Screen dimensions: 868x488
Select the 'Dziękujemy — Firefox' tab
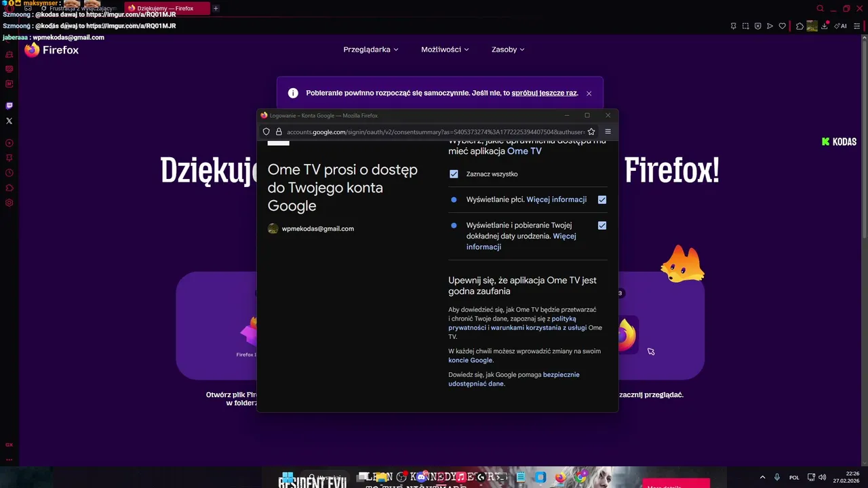click(x=165, y=9)
